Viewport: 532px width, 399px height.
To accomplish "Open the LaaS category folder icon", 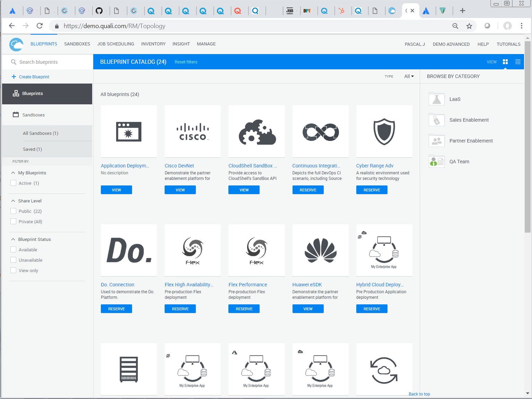I will coord(437,99).
